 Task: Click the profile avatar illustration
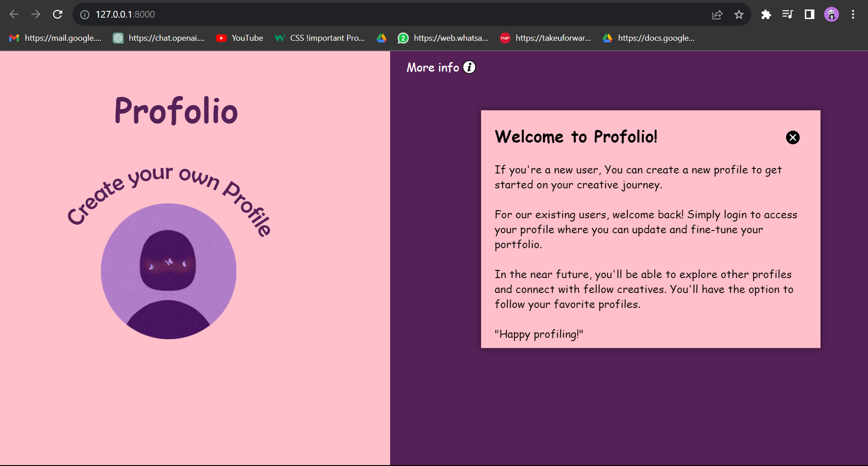click(168, 271)
